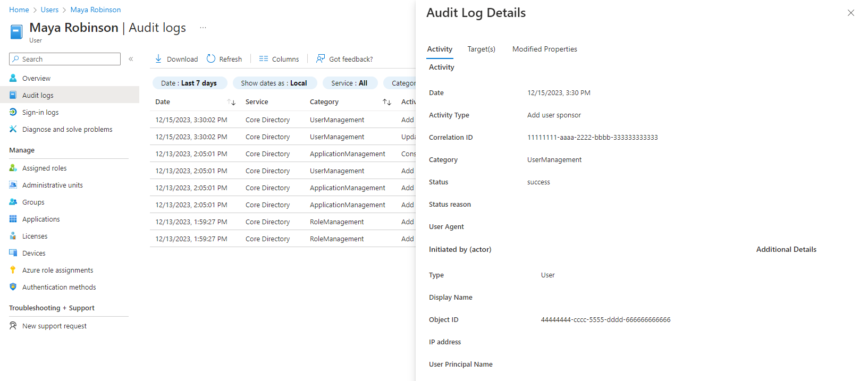This screenshot has height=381, width=868.
Task: Go to the Users breadcrumb
Action: point(50,10)
